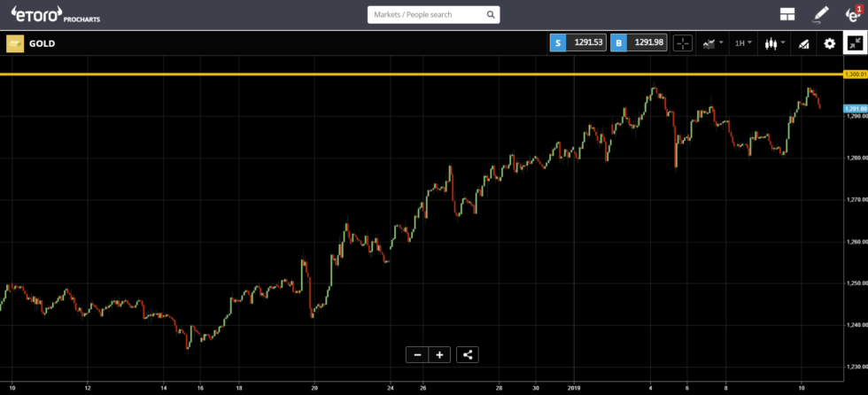Click the search magnifier icon

[491, 15]
